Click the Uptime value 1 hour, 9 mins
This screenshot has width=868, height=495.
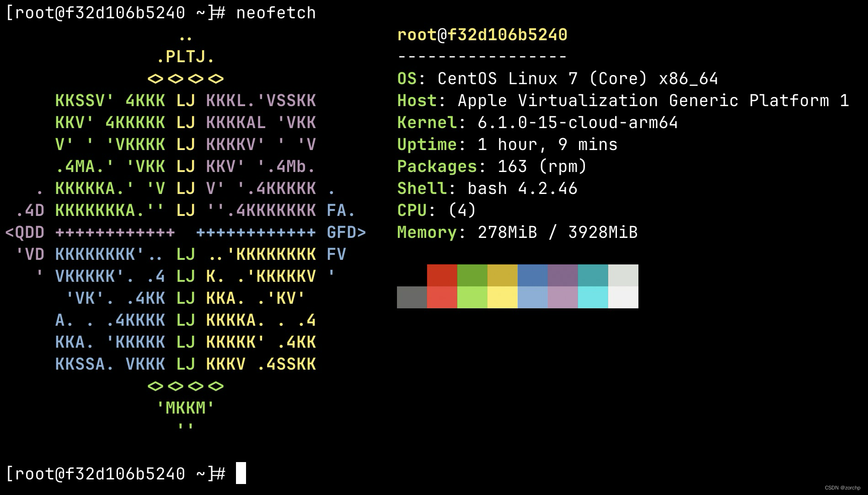pyautogui.click(x=547, y=145)
